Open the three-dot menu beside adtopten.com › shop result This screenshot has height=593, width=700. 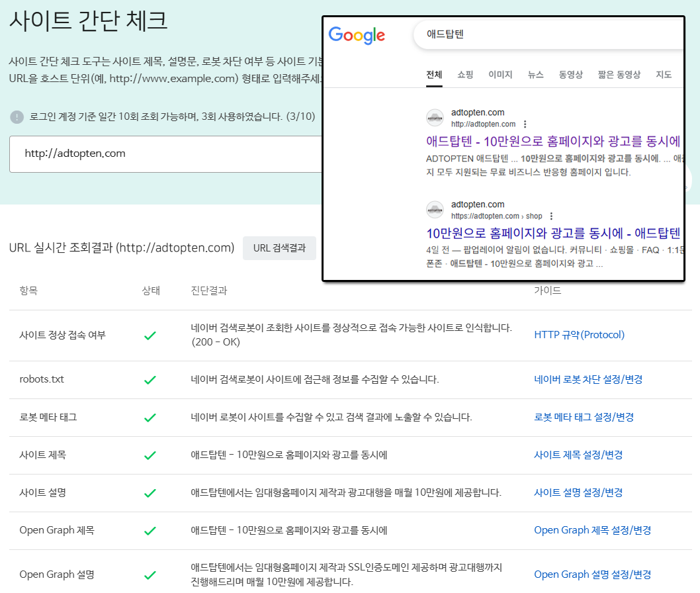(551, 216)
